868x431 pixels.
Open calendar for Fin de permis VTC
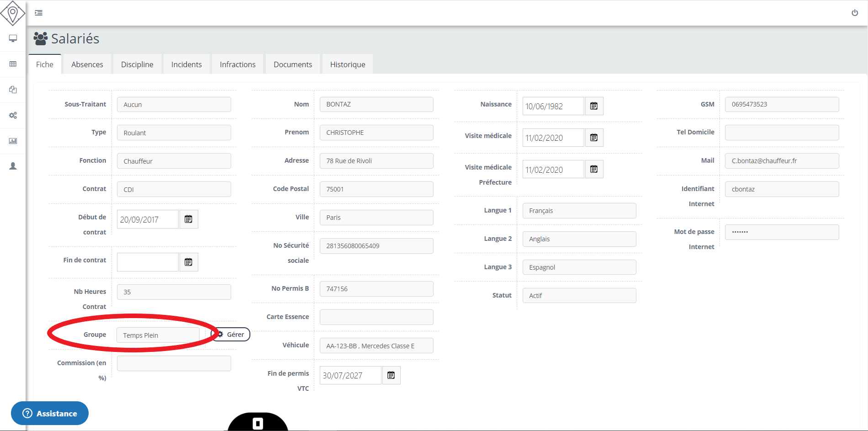pos(391,375)
